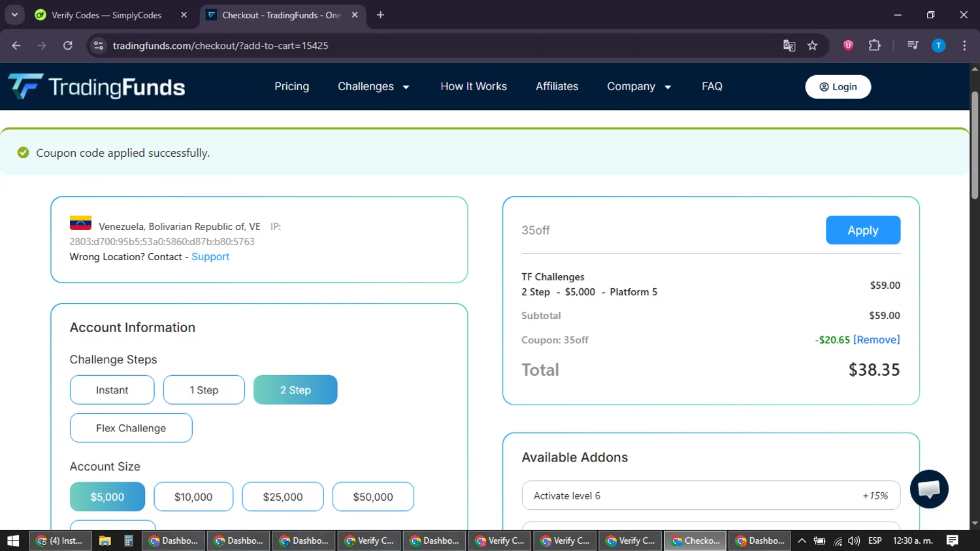Open the notification center icon
This screenshot has height=551, width=980.
coord(953,541)
